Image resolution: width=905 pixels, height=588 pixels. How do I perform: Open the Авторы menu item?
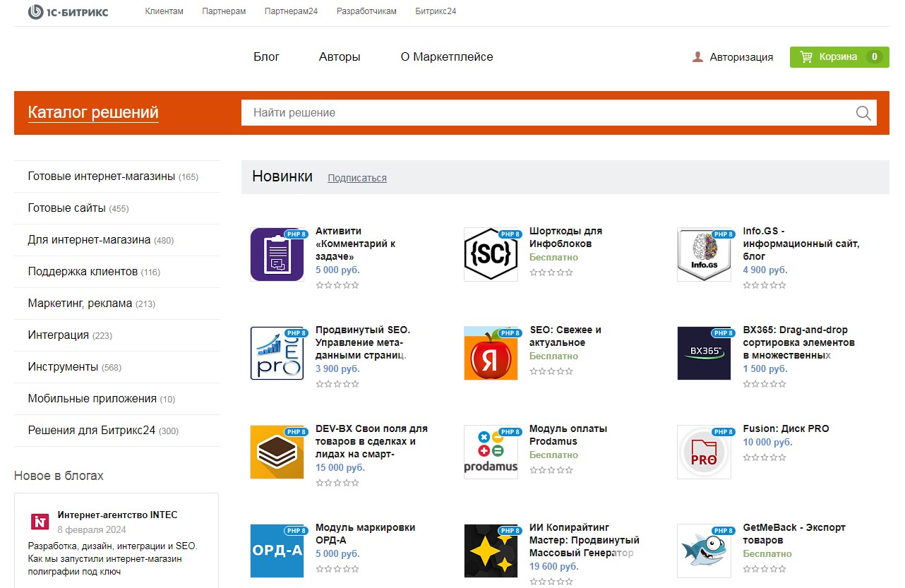pyautogui.click(x=340, y=56)
